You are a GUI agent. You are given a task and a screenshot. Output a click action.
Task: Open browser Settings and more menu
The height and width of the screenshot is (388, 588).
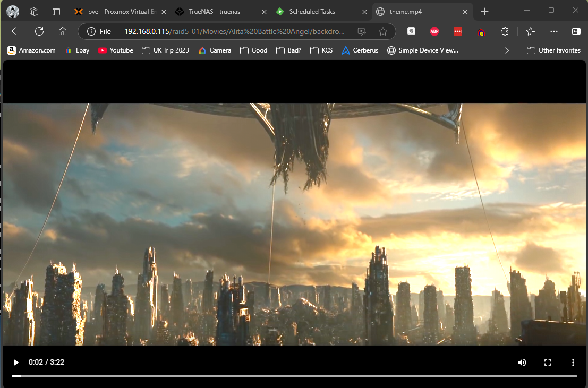pos(554,31)
